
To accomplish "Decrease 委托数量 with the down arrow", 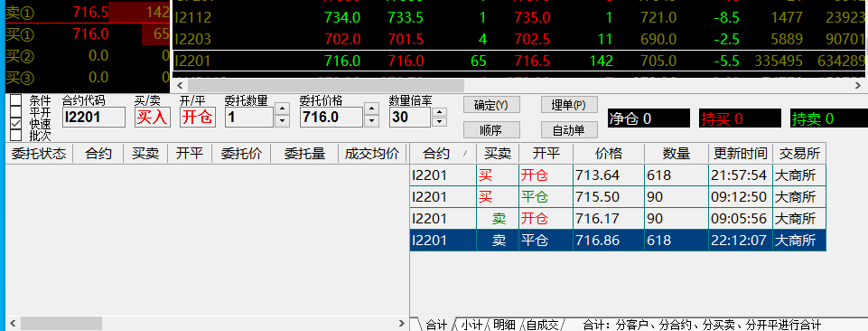I will pyautogui.click(x=283, y=120).
